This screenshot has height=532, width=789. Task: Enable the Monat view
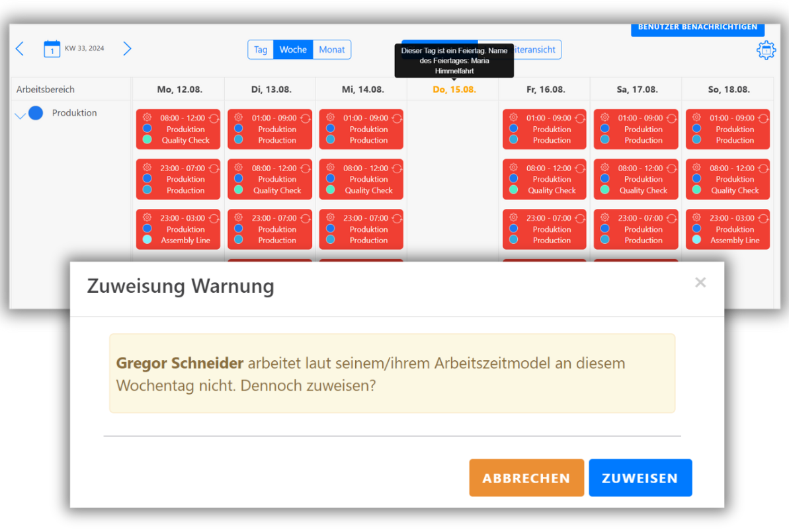(x=332, y=49)
